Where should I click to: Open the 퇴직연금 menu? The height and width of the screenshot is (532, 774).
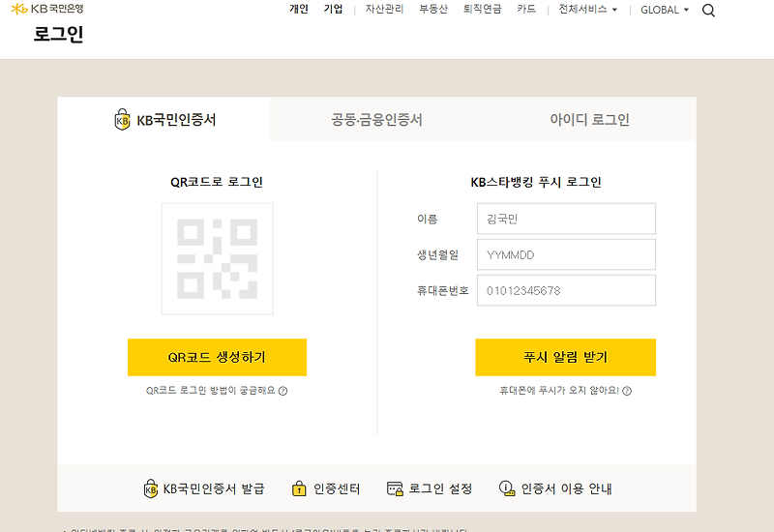482,9
